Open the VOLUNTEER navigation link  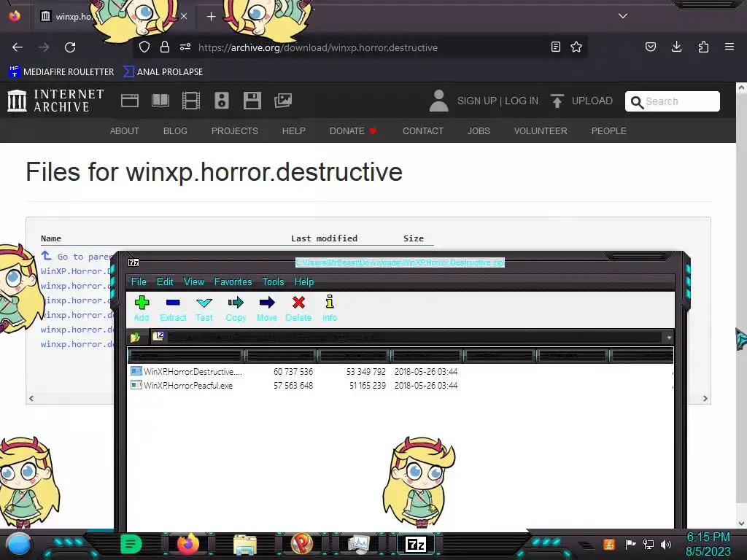pos(541,131)
